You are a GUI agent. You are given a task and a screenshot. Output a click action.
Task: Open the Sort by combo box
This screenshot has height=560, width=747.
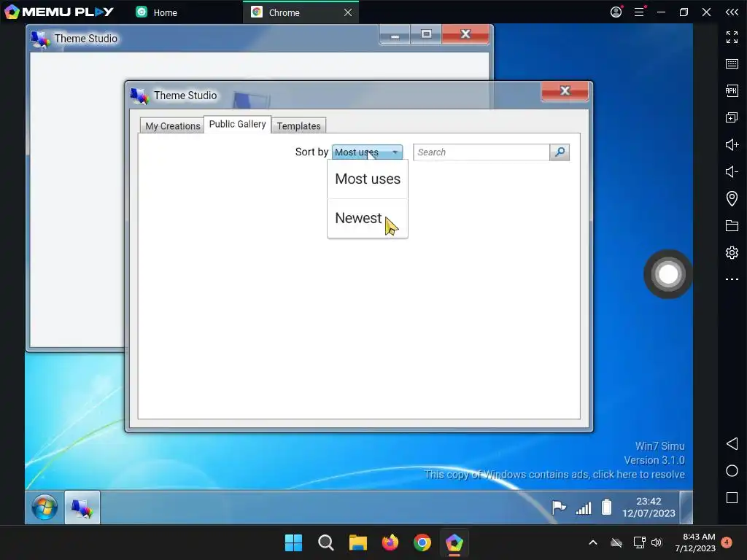click(367, 152)
